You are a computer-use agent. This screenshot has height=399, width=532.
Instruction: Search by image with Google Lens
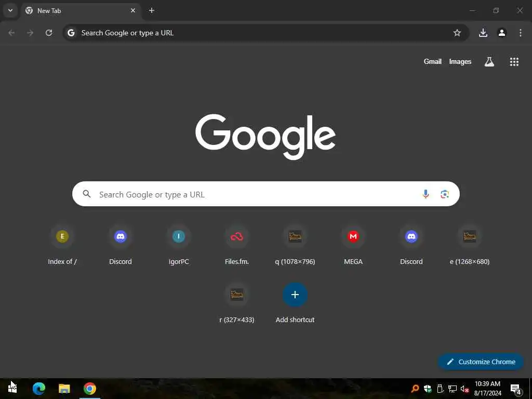445,194
